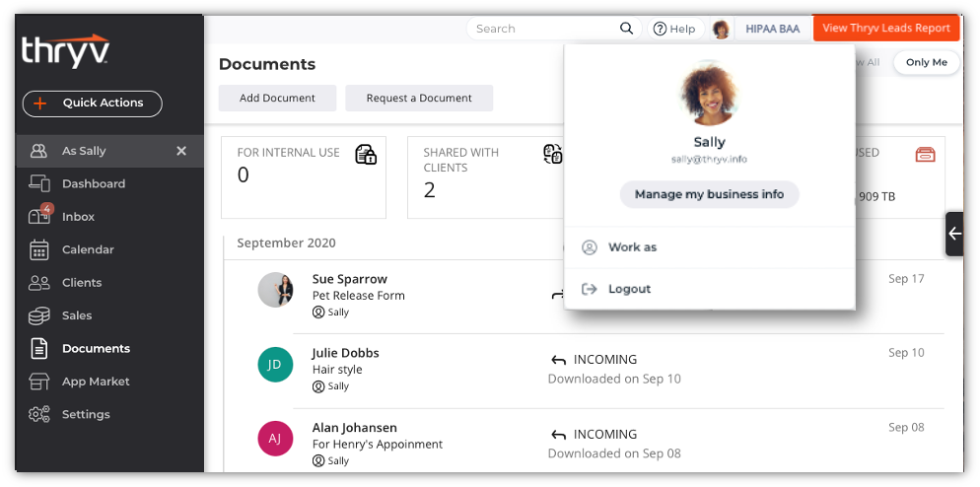The height and width of the screenshot is (487, 980).
Task: Close the As Sally work-as mode
Action: (181, 151)
